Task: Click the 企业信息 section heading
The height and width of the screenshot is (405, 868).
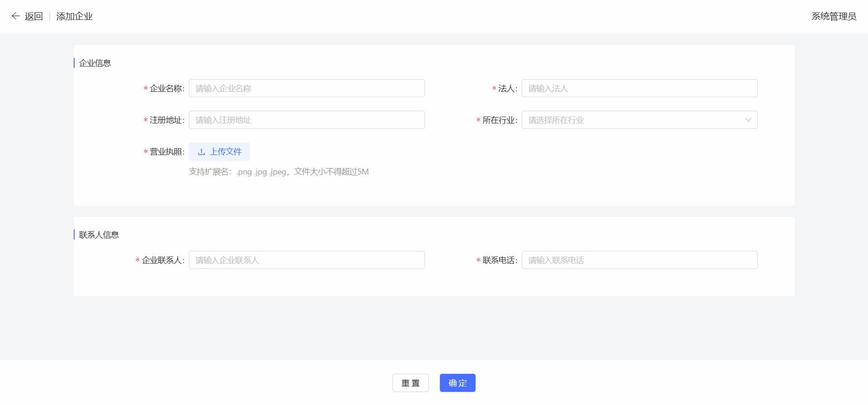Action: click(x=95, y=63)
